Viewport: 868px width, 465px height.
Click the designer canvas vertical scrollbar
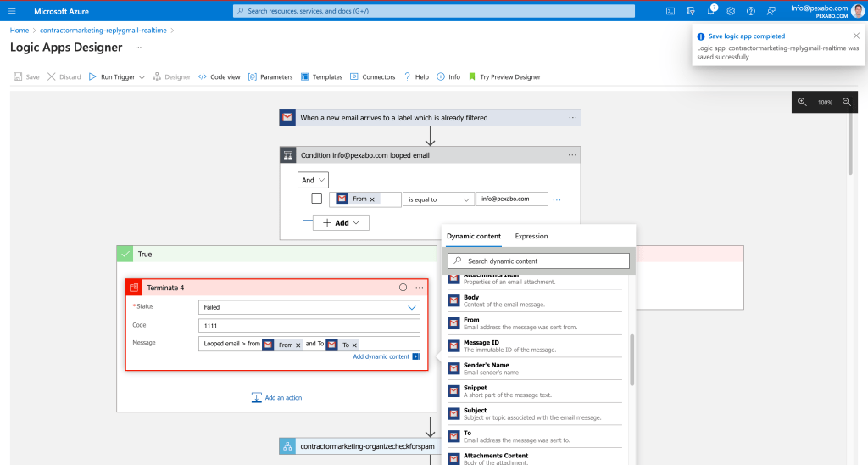click(851, 143)
